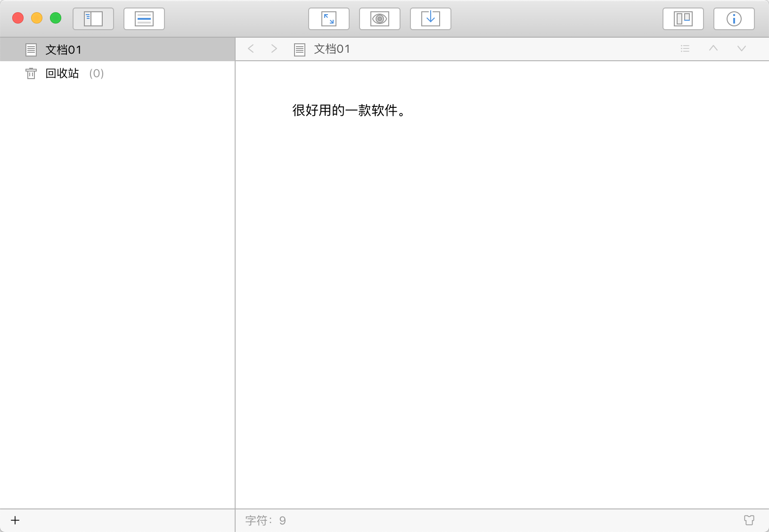Open the info panel button
Screen dimensions: 769x532
[x=734, y=19]
